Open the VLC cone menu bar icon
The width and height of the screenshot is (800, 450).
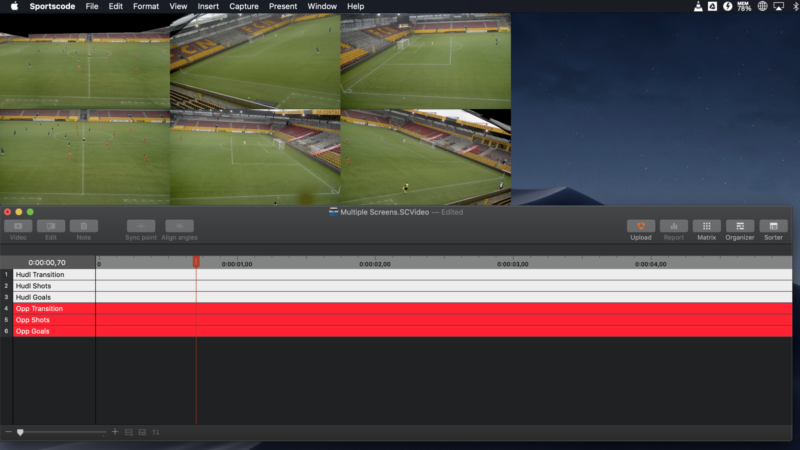click(x=697, y=6)
